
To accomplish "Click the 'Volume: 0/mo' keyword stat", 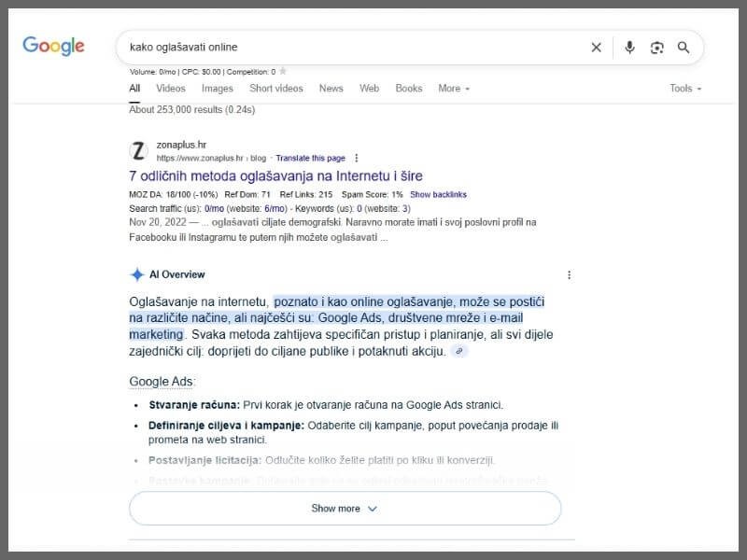I will click(152, 72).
